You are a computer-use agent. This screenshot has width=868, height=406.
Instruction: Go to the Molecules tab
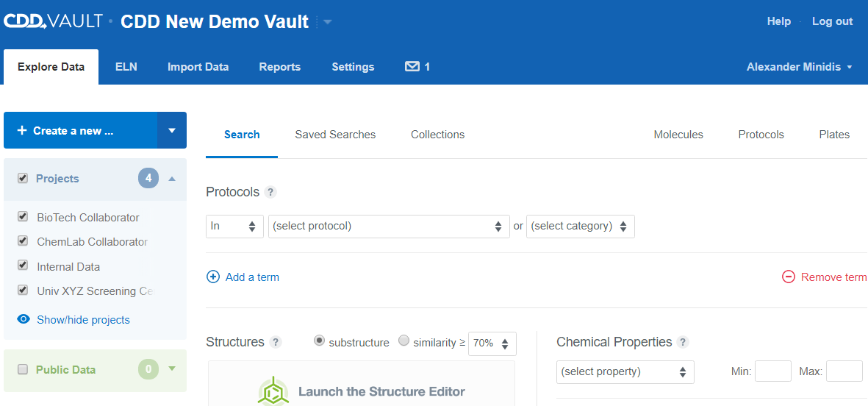[x=678, y=135]
